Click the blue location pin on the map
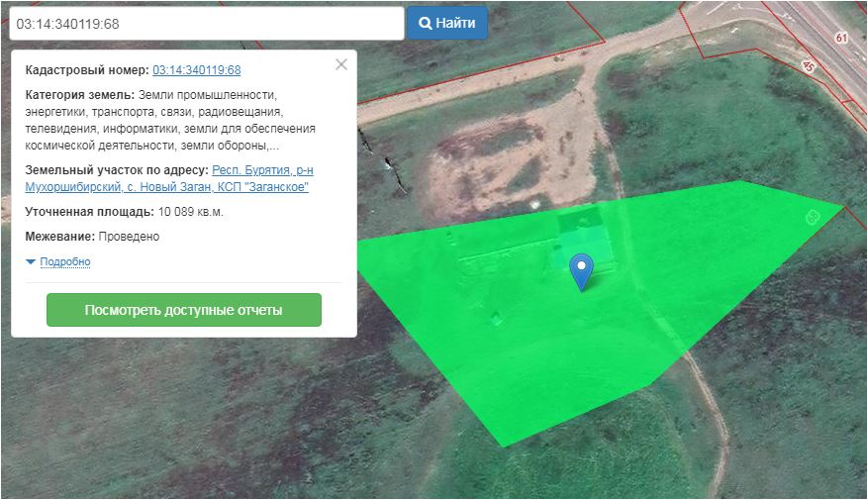The height and width of the screenshot is (500, 868). [x=583, y=268]
